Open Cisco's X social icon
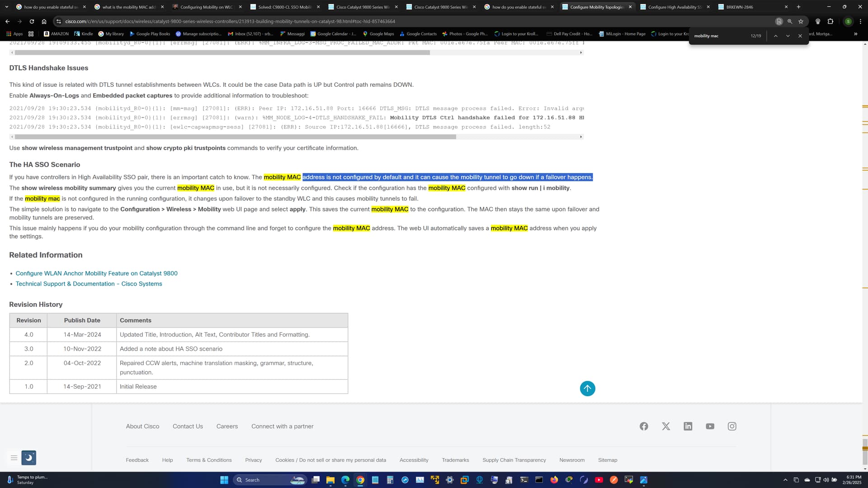 pos(666,426)
